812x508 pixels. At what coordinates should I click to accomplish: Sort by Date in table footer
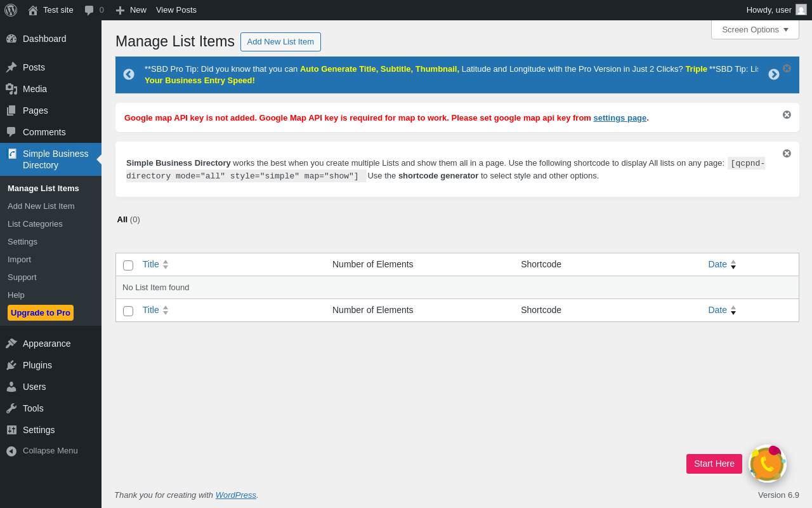722,310
